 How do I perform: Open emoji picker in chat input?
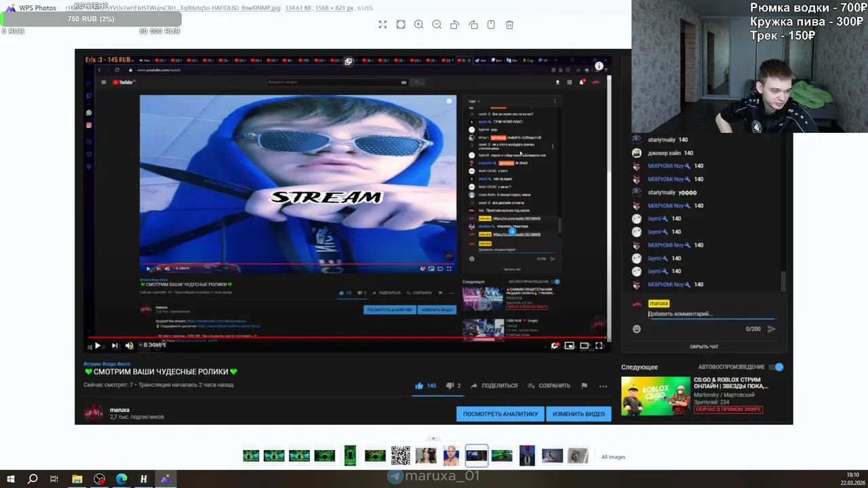pyautogui.click(x=636, y=329)
